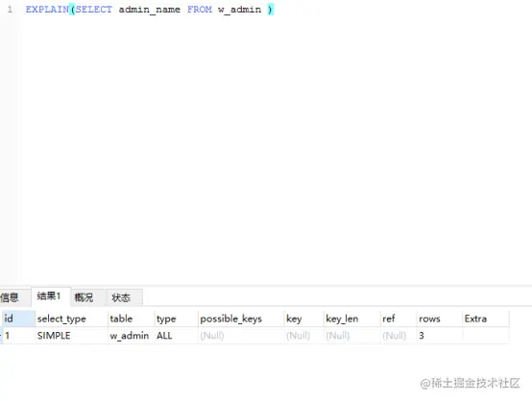The width and height of the screenshot is (532, 401).
Task: Click the key_len column header
Action: coord(351,318)
